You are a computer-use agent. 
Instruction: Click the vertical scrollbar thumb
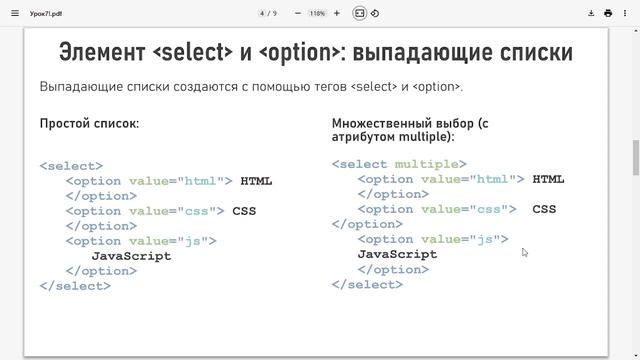coord(636,157)
